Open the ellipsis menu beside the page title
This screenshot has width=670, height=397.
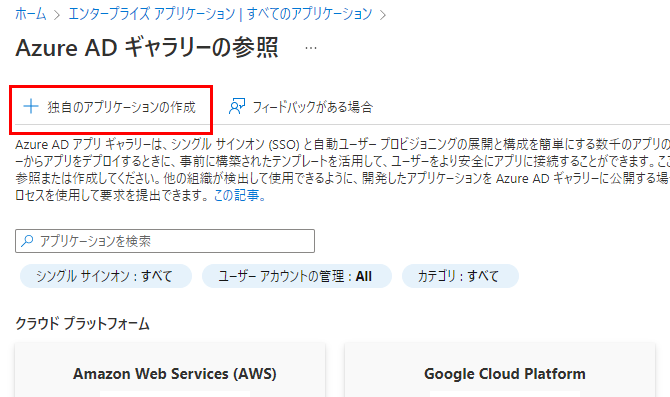pyautogui.click(x=311, y=48)
